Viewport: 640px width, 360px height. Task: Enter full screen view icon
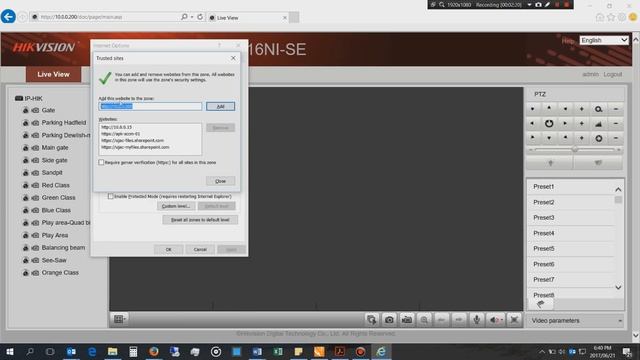point(514,320)
